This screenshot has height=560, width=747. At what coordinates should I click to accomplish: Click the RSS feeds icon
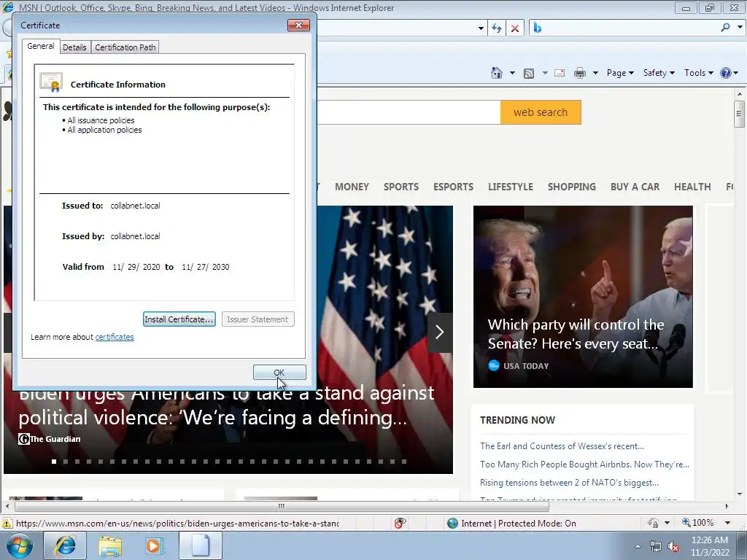pyautogui.click(x=529, y=74)
